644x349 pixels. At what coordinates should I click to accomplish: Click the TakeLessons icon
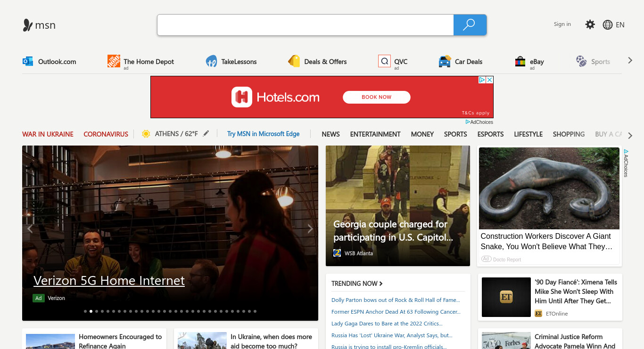coord(211,61)
